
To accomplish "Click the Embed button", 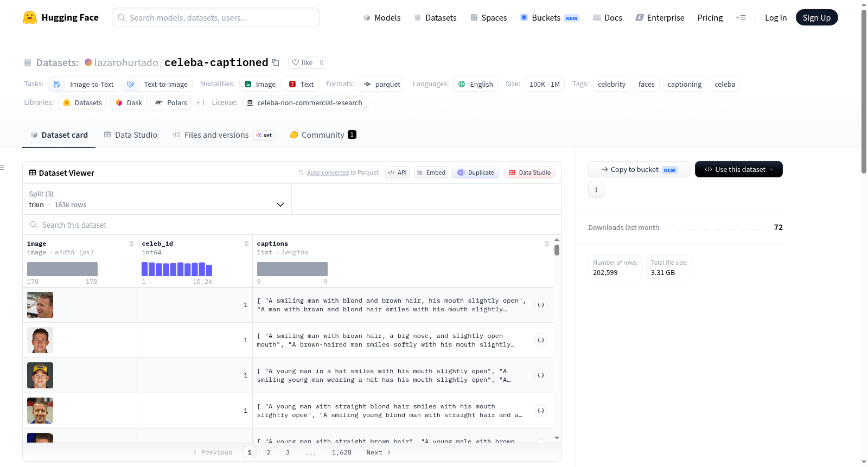I will click(431, 172).
